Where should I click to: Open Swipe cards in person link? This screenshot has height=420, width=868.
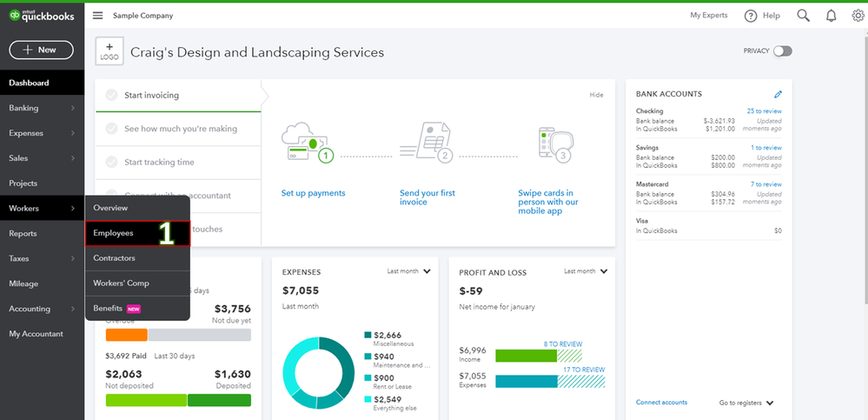point(548,203)
